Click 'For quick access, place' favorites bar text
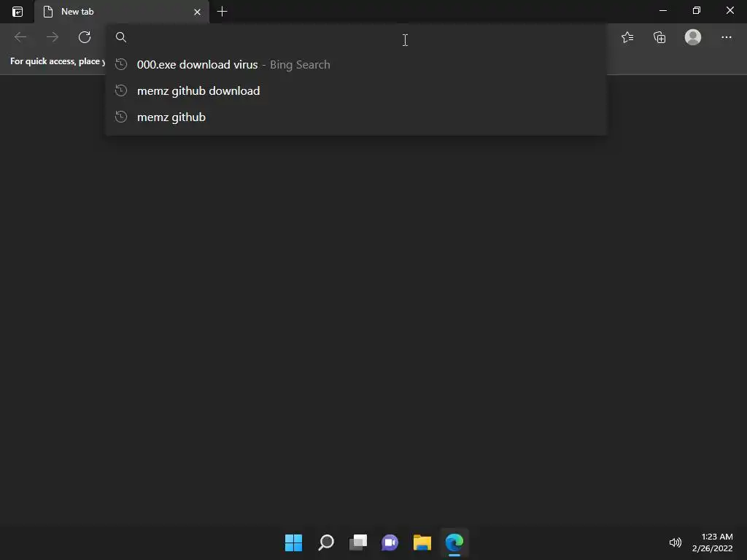 pyautogui.click(x=57, y=61)
